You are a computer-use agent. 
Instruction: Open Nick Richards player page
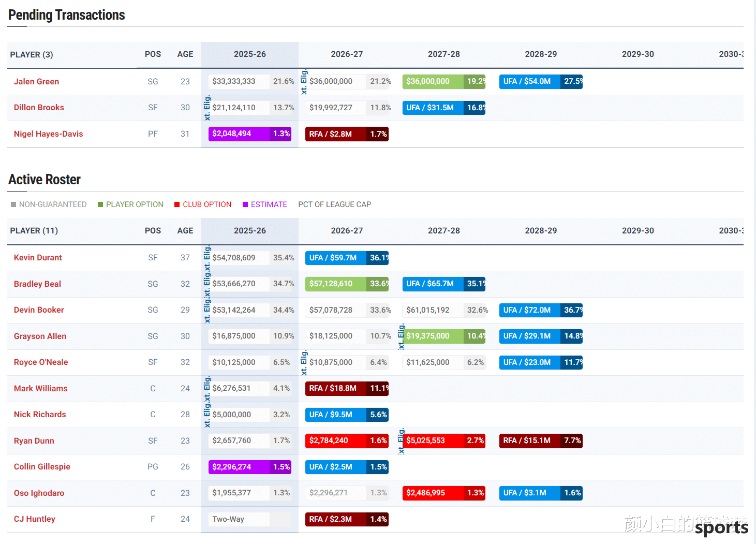[40, 415]
